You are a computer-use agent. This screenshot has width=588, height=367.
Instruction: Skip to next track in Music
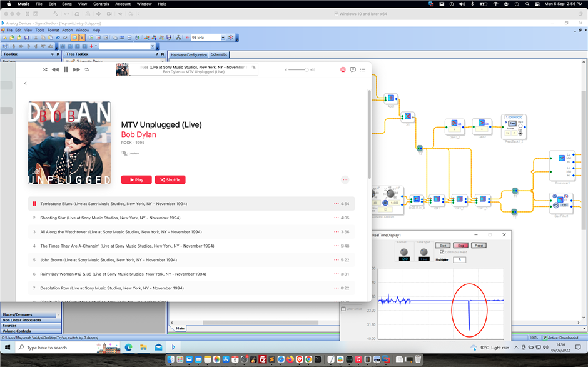pyautogui.click(x=76, y=69)
